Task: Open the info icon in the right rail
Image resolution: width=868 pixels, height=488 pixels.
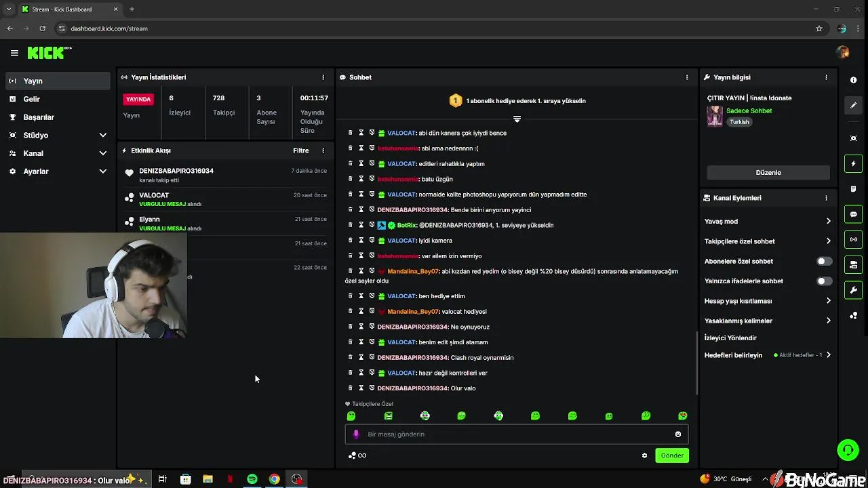Action: click(x=853, y=80)
